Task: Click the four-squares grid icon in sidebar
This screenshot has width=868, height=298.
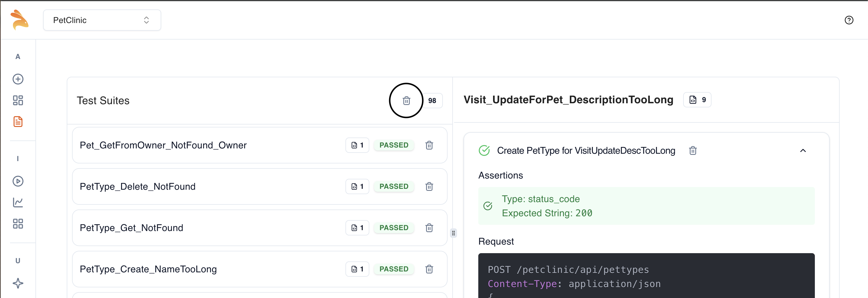Action: 18,224
